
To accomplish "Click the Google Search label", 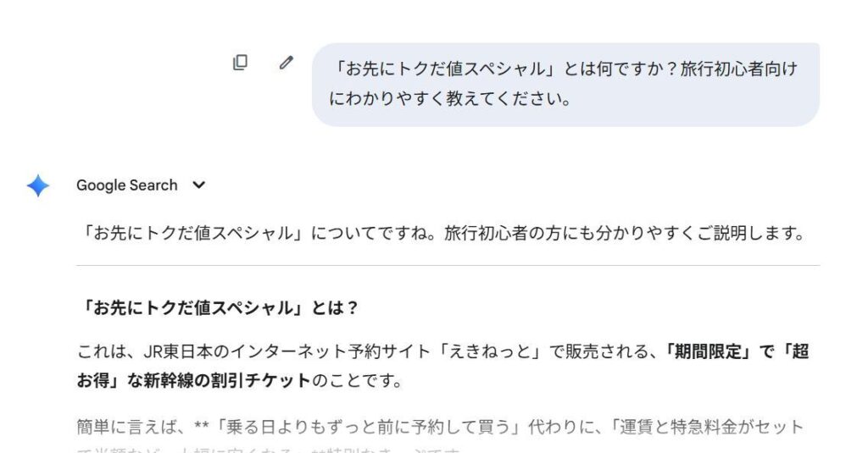I will [x=126, y=185].
